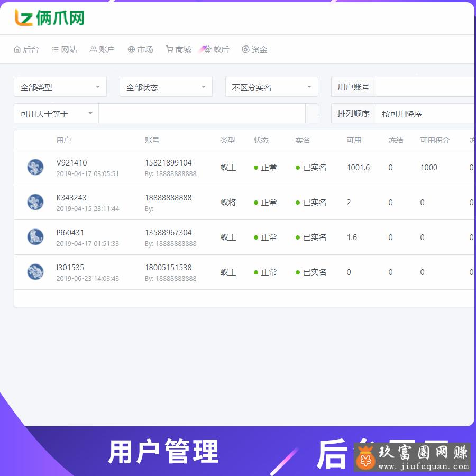Viewport: 476px width, 476px height.
Task: Click account number 18005151538
Action: tap(168, 268)
